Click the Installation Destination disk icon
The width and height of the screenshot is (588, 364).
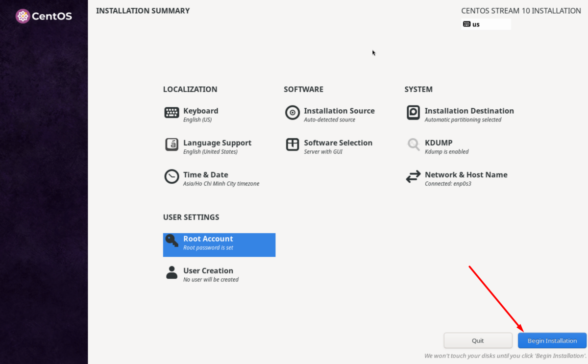pyautogui.click(x=413, y=113)
